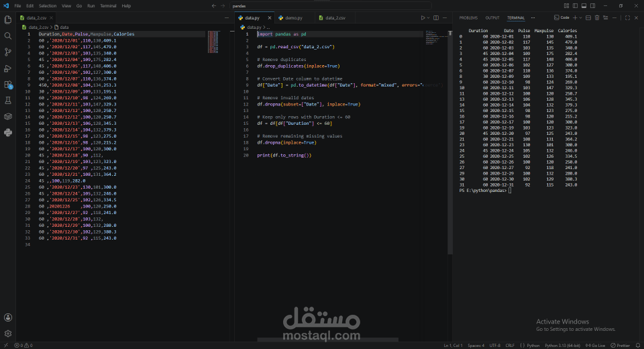
Task: Open the Search view in activity bar
Action: point(8,36)
